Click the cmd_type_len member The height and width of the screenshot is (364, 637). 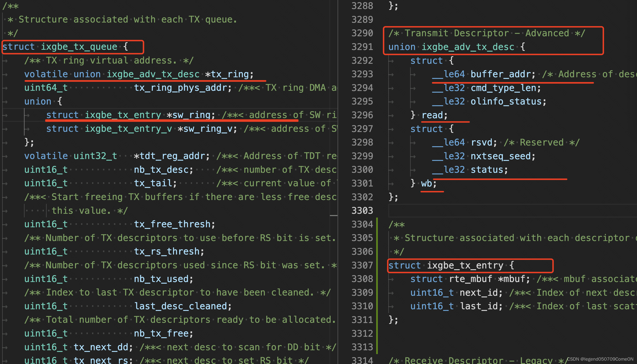tap(505, 87)
